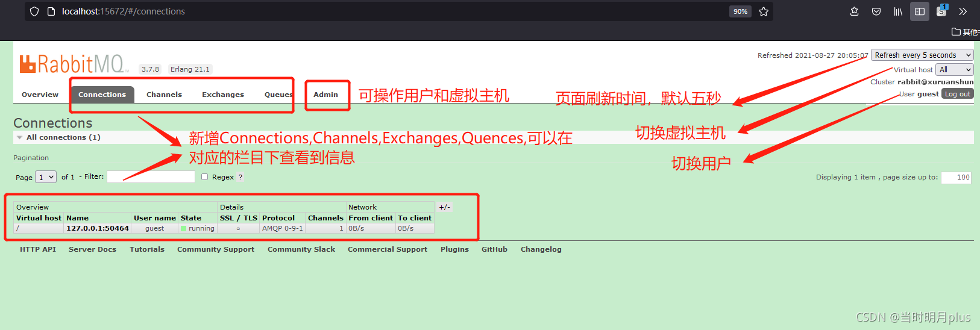Open the Commercial Support link

click(388, 249)
